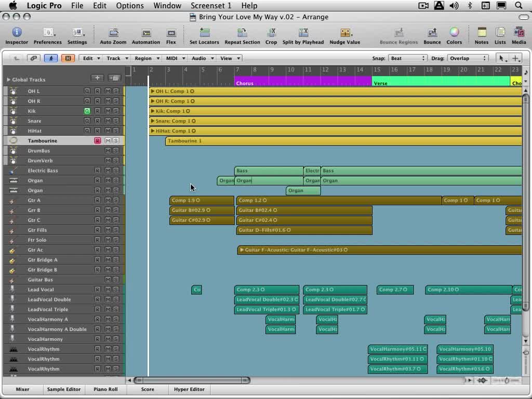Screen dimensions: 532x399
Task: Open Spotlight search magnifier
Action: (x=519, y=5)
